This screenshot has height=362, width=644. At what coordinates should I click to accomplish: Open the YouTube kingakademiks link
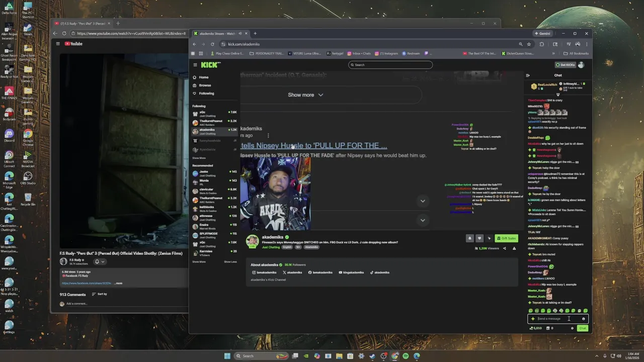[x=351, y=273]
